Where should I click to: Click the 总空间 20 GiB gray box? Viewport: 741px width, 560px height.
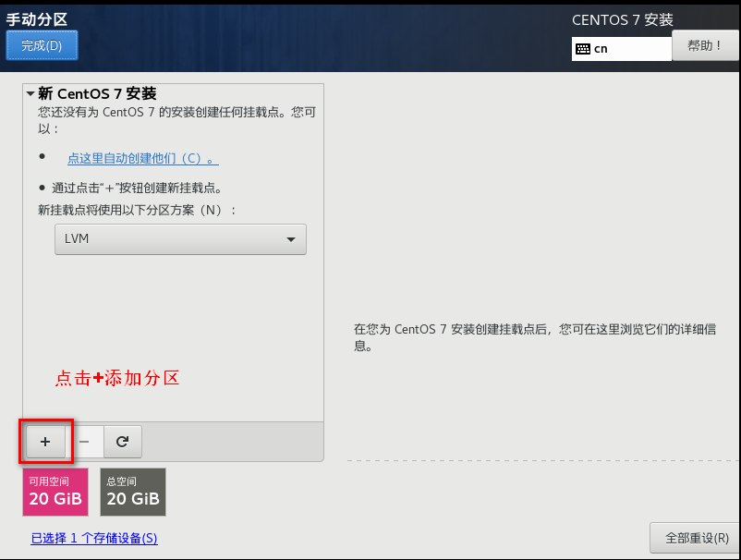pos(133,492)
